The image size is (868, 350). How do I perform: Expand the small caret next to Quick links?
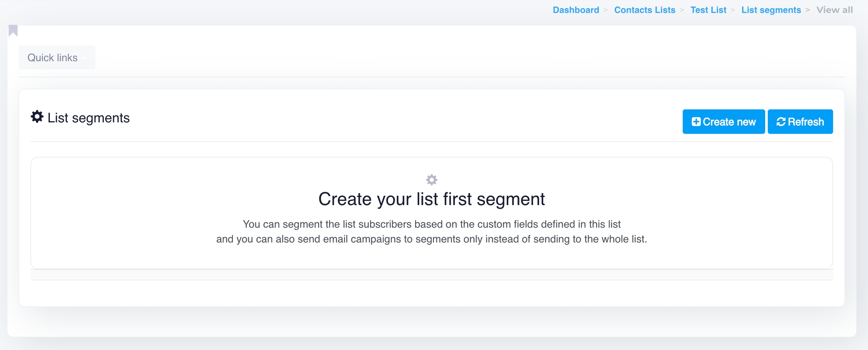pyautogui.click(x=84, y=58)
